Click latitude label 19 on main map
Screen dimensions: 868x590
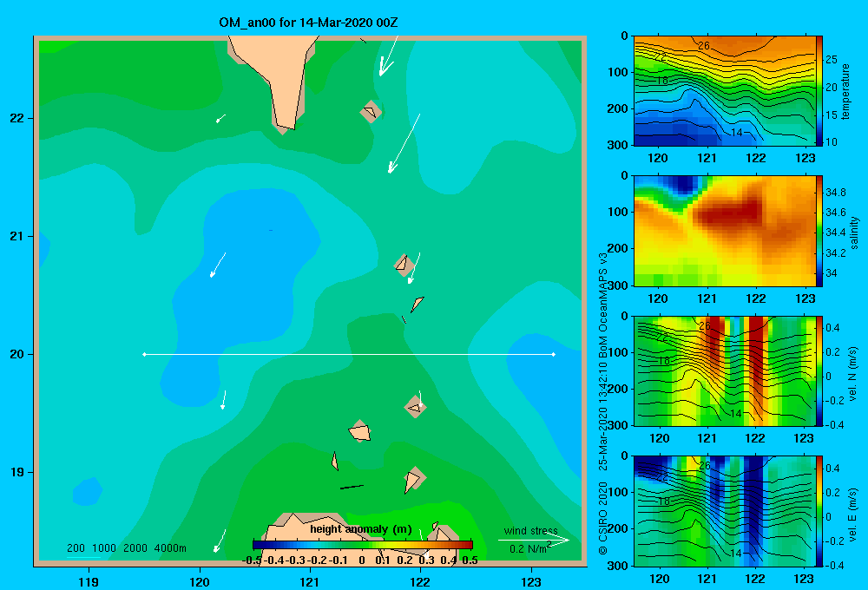click(x=17, y=472)
